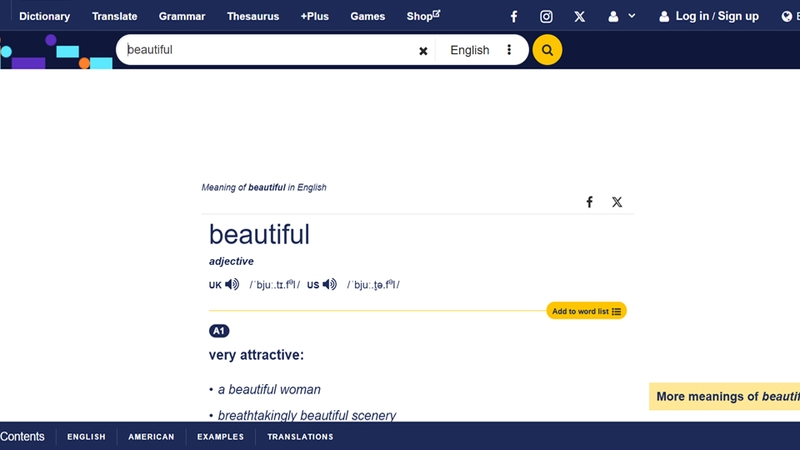The image size is (800, 450).
Task: Jump to EXAMPLES section in contents bar
Action: [x=220, y=437]
